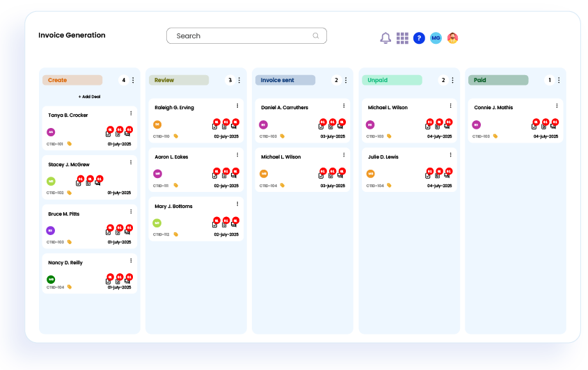Open comments icon on Aaron L. Eakes card
Screen dimensions: 588x370
click(234, 175)
